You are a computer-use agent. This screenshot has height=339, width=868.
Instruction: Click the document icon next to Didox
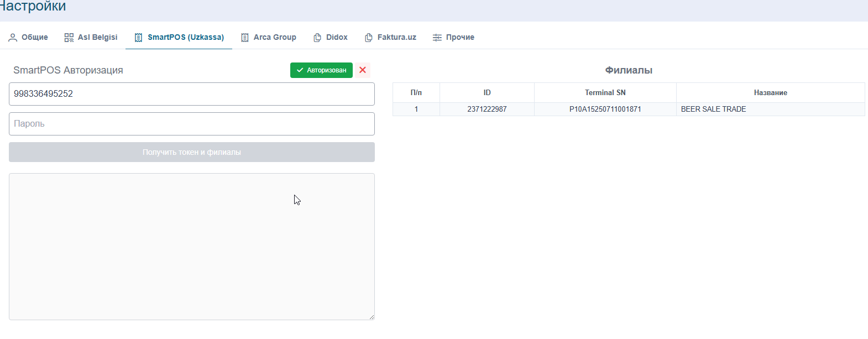pos(317,38)
